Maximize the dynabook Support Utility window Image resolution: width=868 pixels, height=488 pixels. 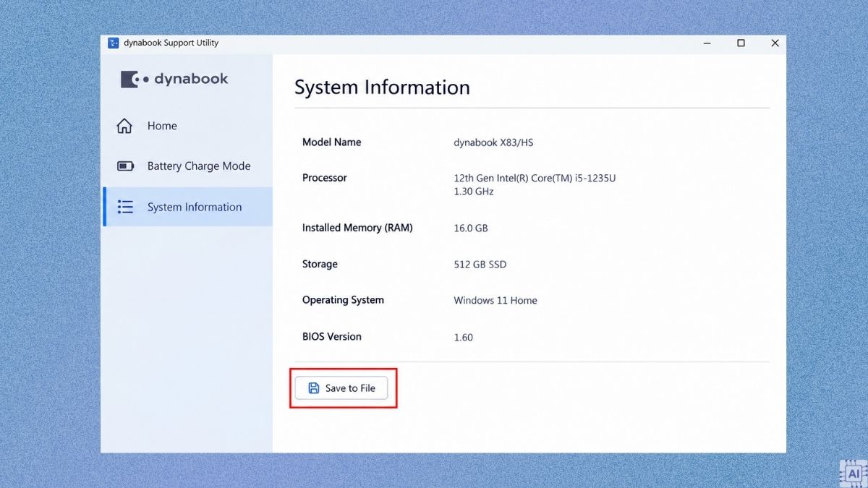(x=741, y=43)
